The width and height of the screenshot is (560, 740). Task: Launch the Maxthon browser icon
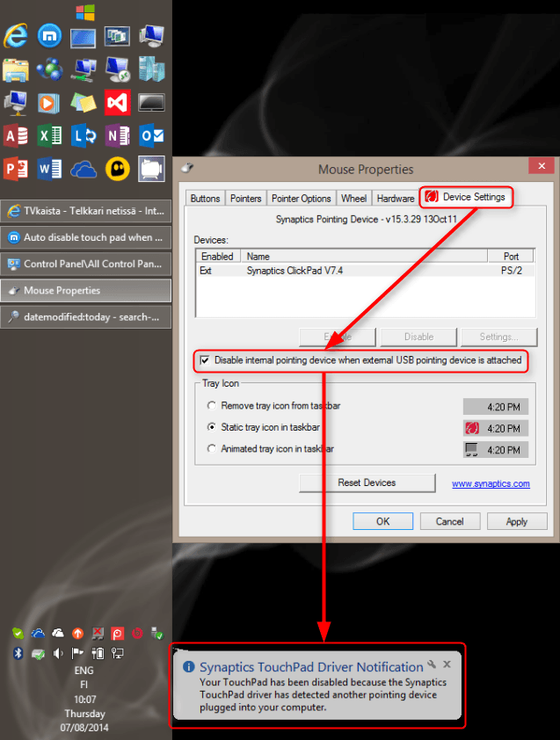(x=49, y=36)
